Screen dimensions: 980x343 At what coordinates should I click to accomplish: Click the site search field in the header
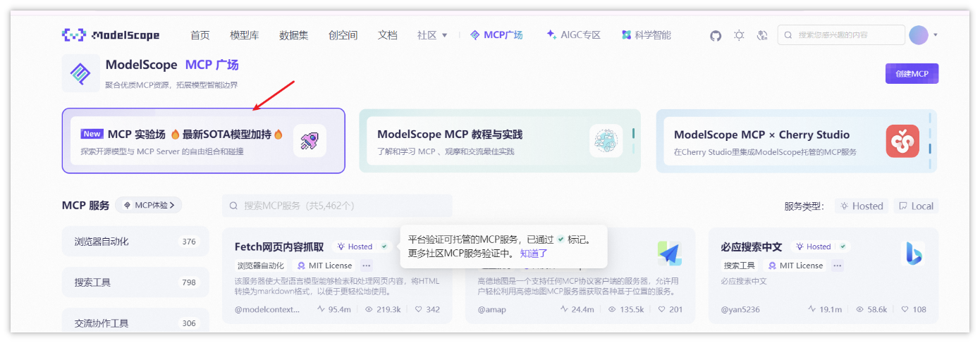pyautogui.click(x=841, y=35)
